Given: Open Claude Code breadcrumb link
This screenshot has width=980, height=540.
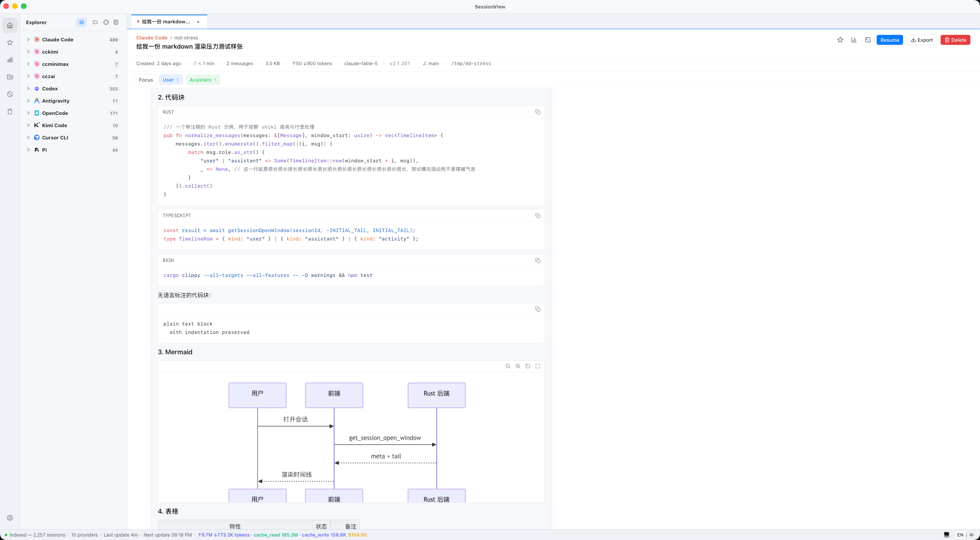Looking at the screenshot, I should coord(152,38).
